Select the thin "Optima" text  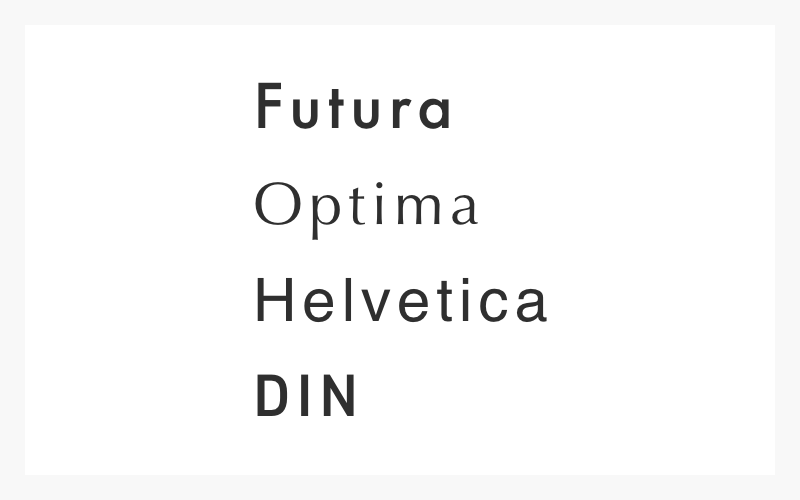(366, 206)
